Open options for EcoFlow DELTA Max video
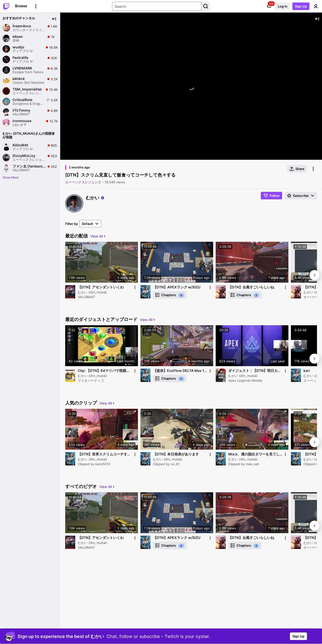322x644 pixels. click(210, 371)
